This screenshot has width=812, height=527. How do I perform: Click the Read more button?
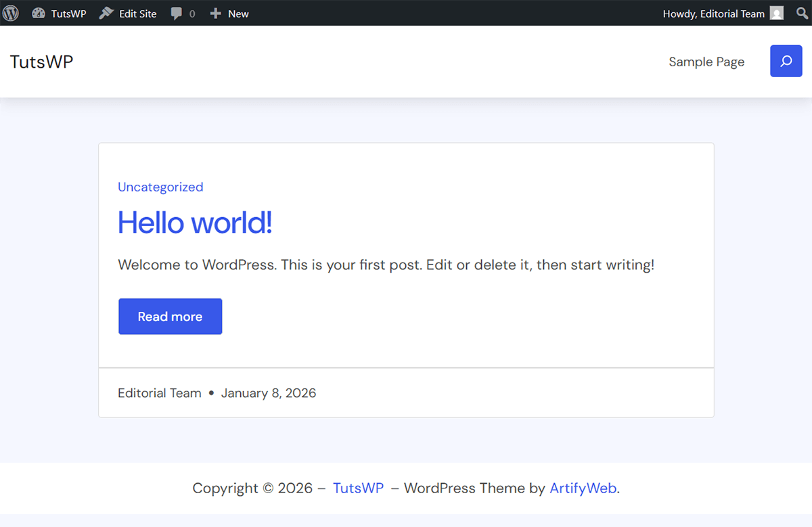pos(170,316)
